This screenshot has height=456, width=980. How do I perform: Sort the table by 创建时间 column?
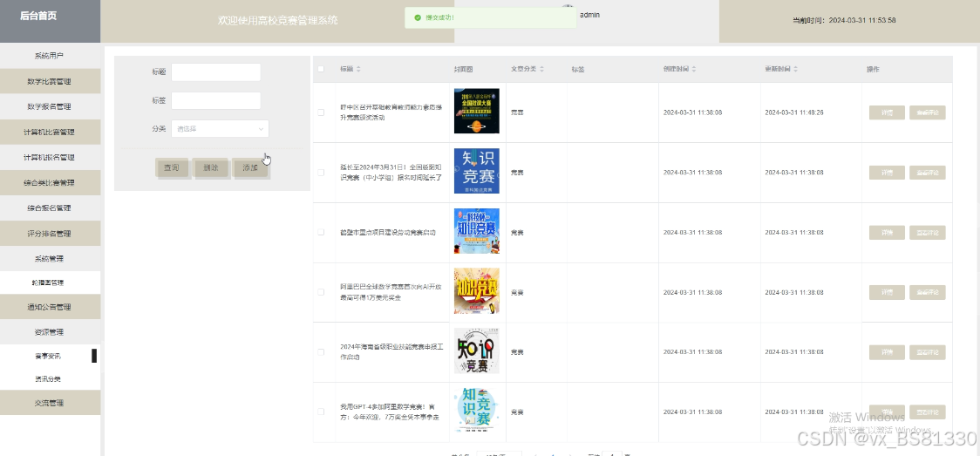pyautogui.click(x=694, y=70)
